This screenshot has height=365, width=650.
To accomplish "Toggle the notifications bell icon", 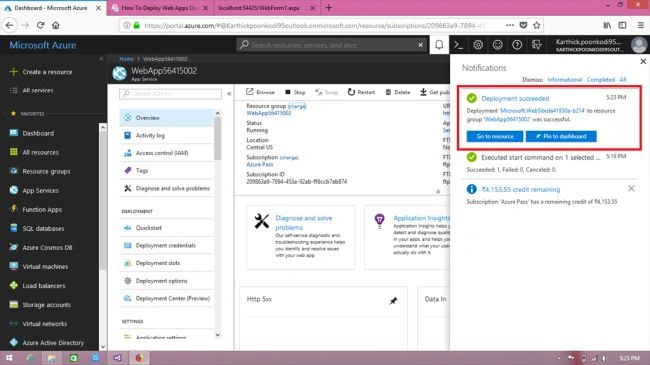I will (x=439, y=45).
